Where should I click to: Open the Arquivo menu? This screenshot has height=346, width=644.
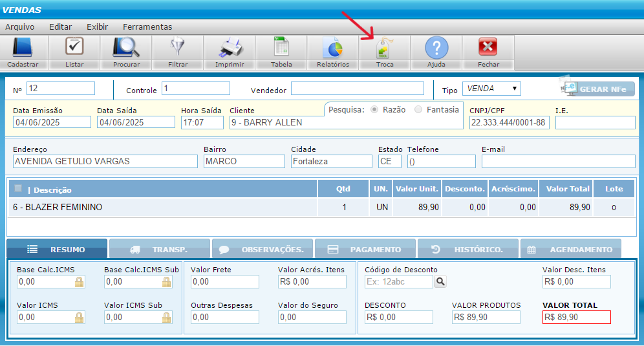pos(19,27)
